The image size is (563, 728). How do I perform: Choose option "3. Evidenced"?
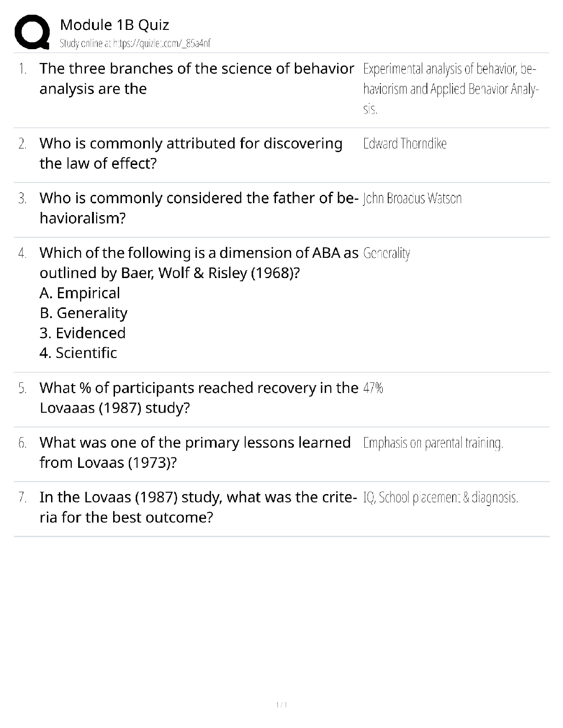[x=82, y=333]
